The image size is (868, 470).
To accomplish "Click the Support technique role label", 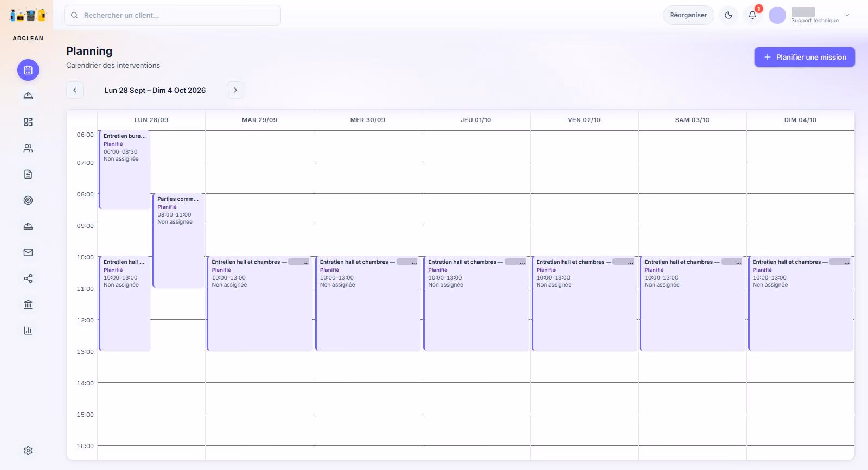I will coord(815,21).
